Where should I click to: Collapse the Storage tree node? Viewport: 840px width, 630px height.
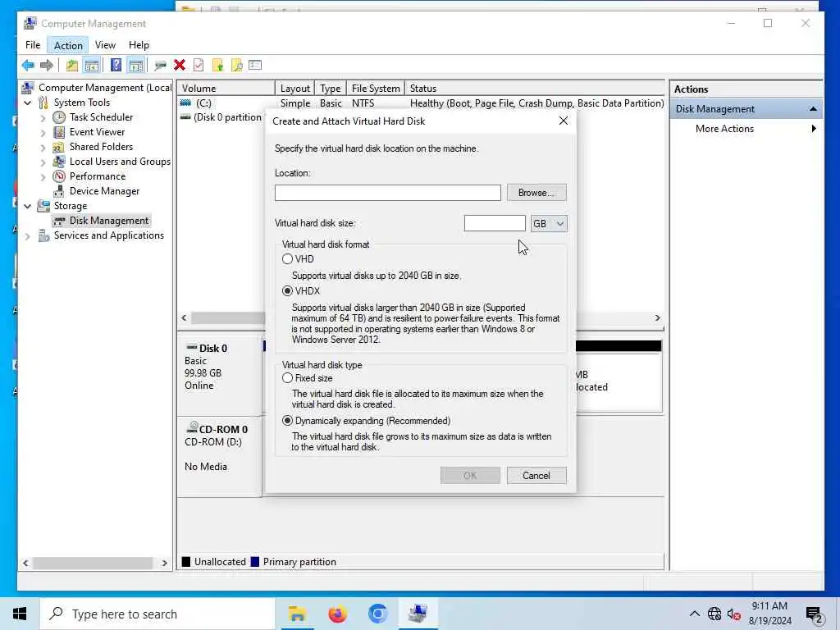click(x=28, y=206)
